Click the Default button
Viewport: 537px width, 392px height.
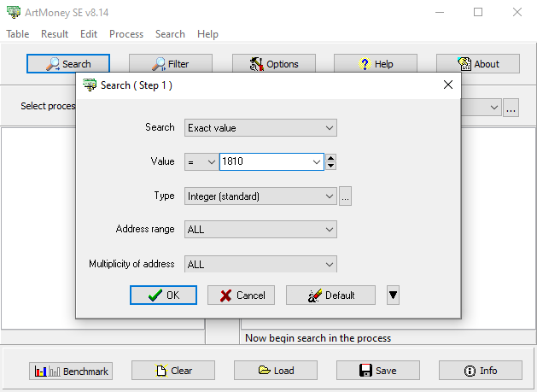click(331, 295)
